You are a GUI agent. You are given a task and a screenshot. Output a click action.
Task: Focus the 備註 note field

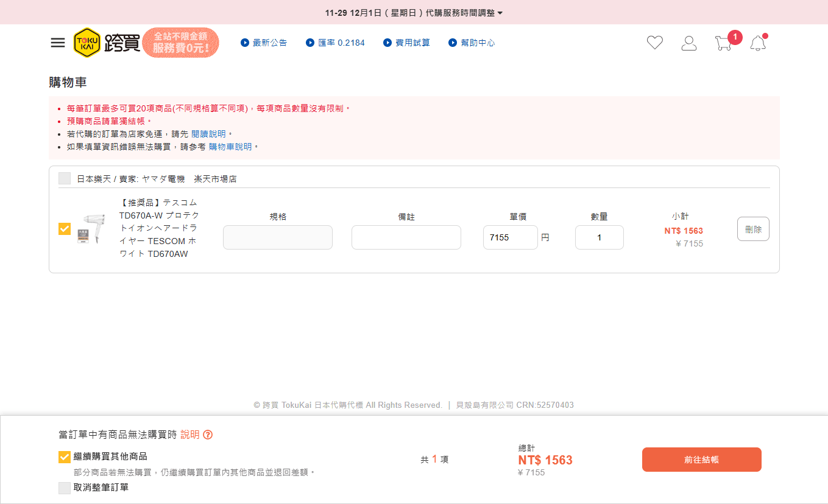click(x=406, y=237)
